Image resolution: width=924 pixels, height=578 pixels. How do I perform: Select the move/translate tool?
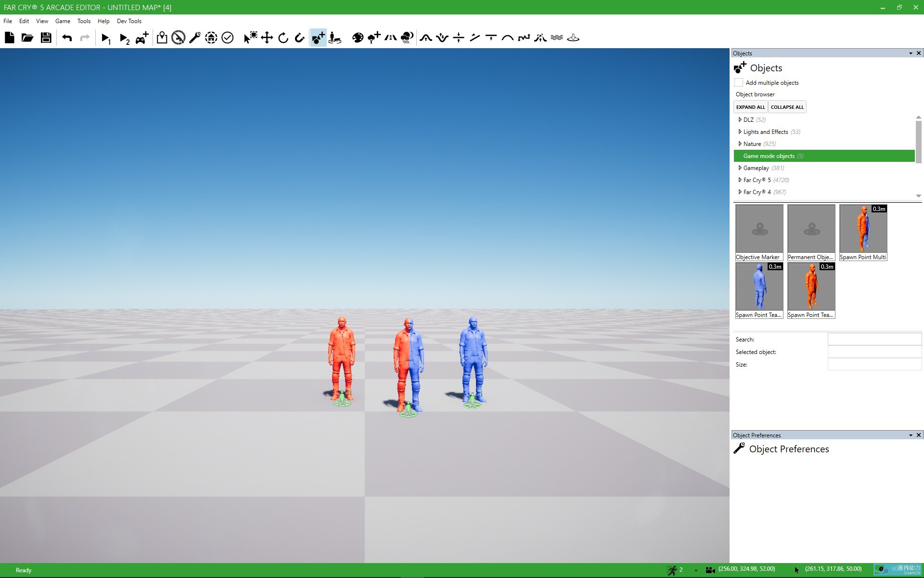(266, 37)
